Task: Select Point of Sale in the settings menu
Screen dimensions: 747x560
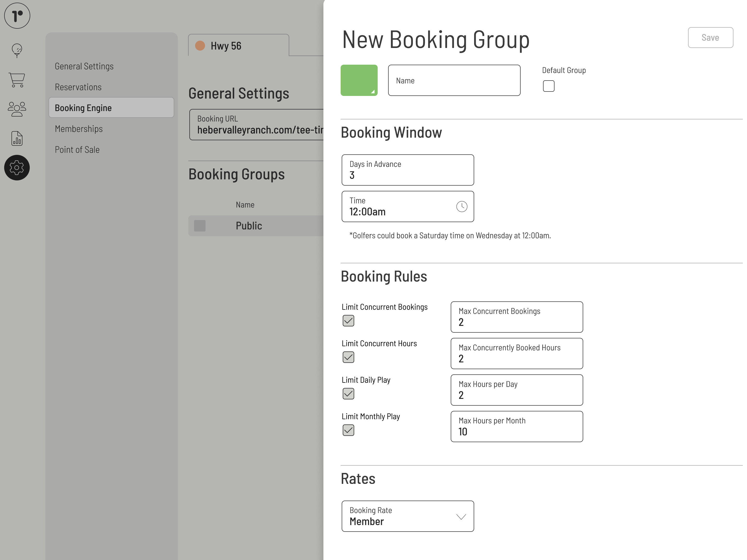Action: click(77, 149)
